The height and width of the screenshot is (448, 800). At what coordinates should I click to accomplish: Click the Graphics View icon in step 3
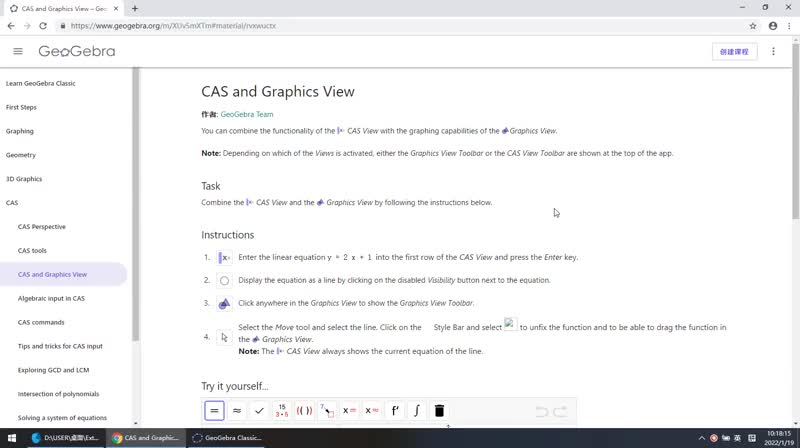coord(224,304)
